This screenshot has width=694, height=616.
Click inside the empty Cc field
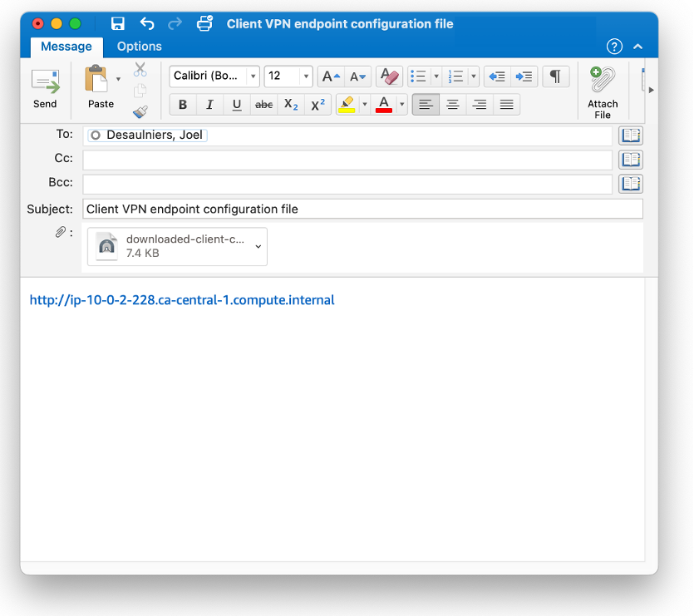332,159
